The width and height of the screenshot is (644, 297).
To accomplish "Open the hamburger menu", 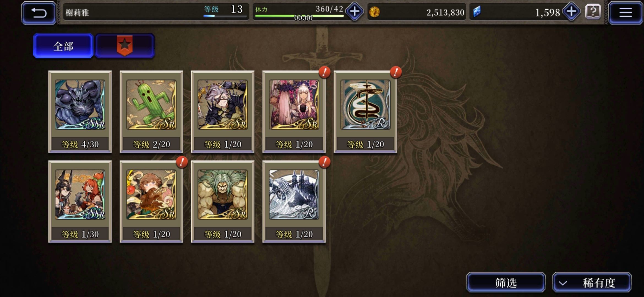I will (x=625, y=13).
